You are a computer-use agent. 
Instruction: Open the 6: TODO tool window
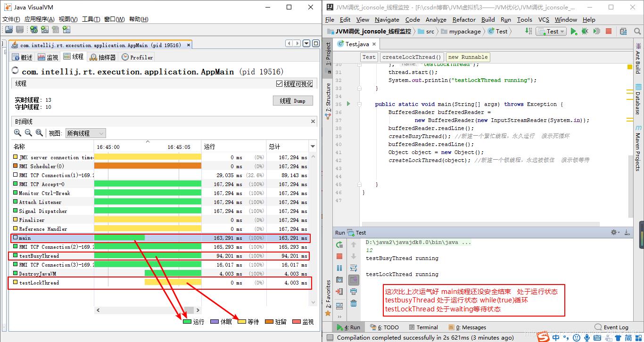[384, 327]
